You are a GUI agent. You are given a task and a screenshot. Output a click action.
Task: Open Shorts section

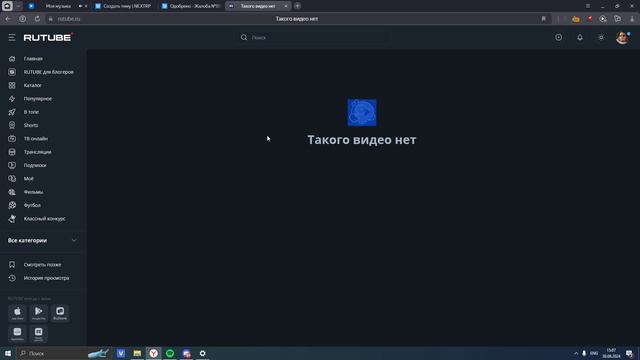coord(31,125)
